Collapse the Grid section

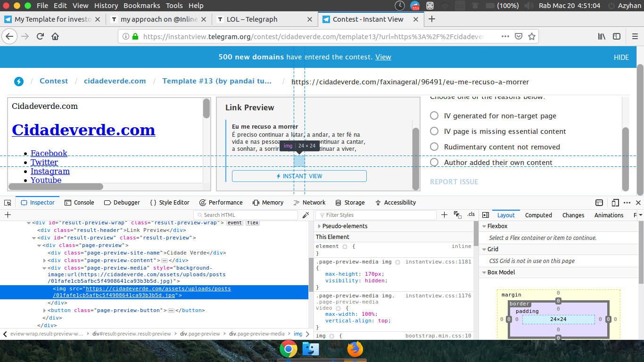pyautogui.click(x=484, y=249)
